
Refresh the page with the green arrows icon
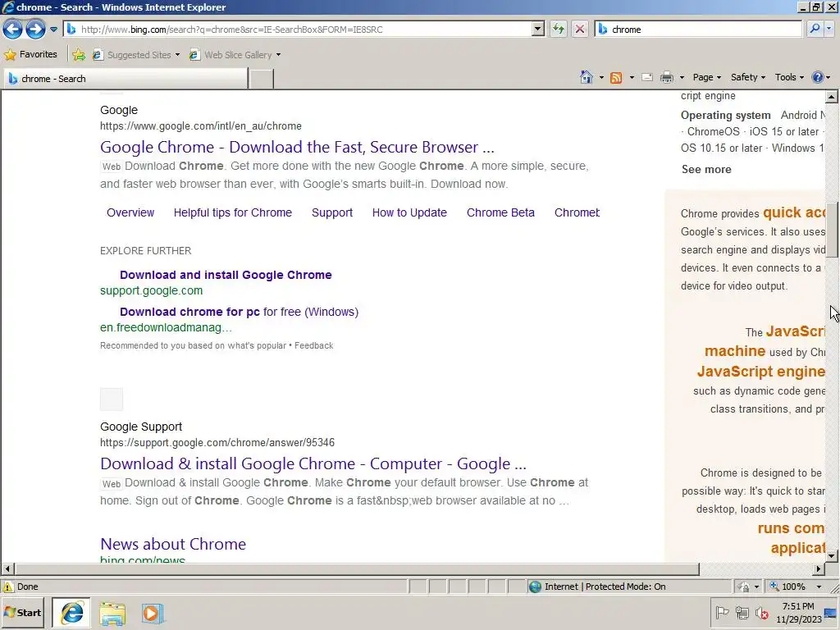(x=558, y=29)
